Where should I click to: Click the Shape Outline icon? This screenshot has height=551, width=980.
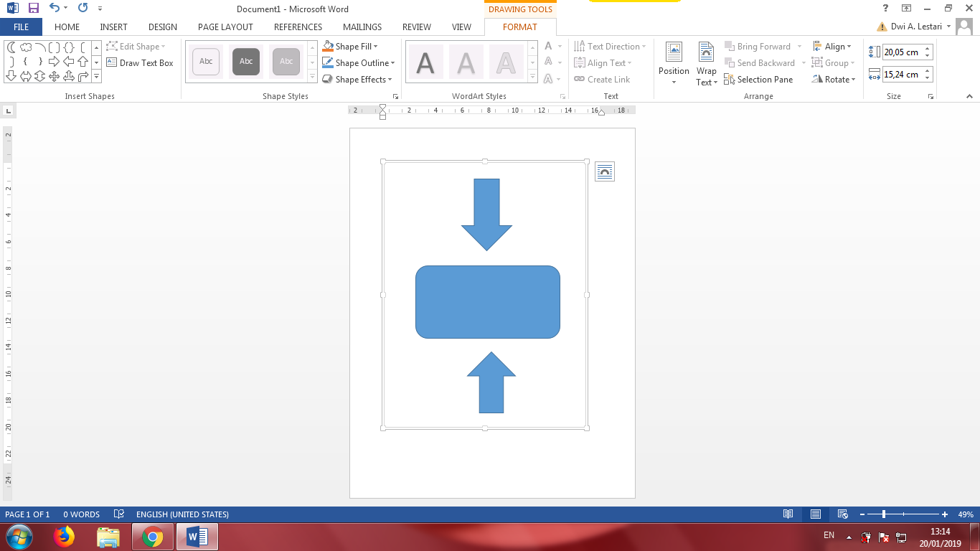(327, 62)
